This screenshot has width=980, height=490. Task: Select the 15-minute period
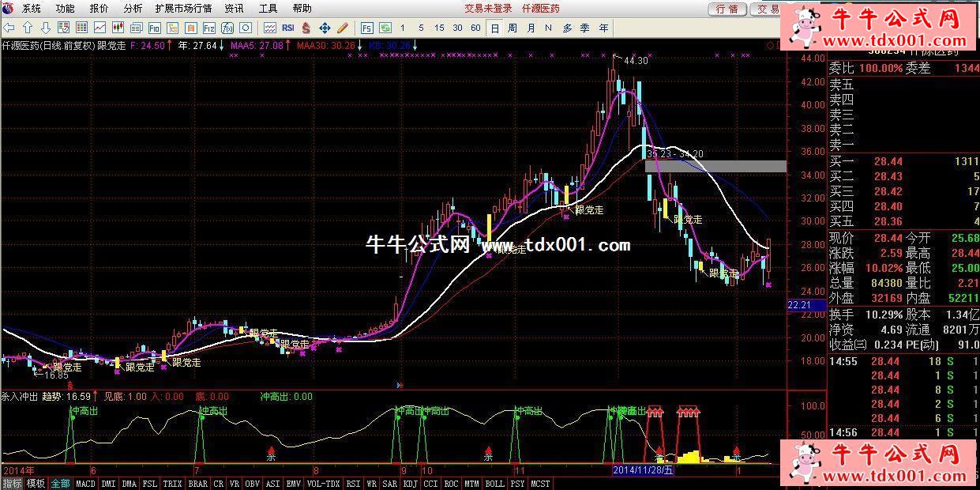(438, 28)
